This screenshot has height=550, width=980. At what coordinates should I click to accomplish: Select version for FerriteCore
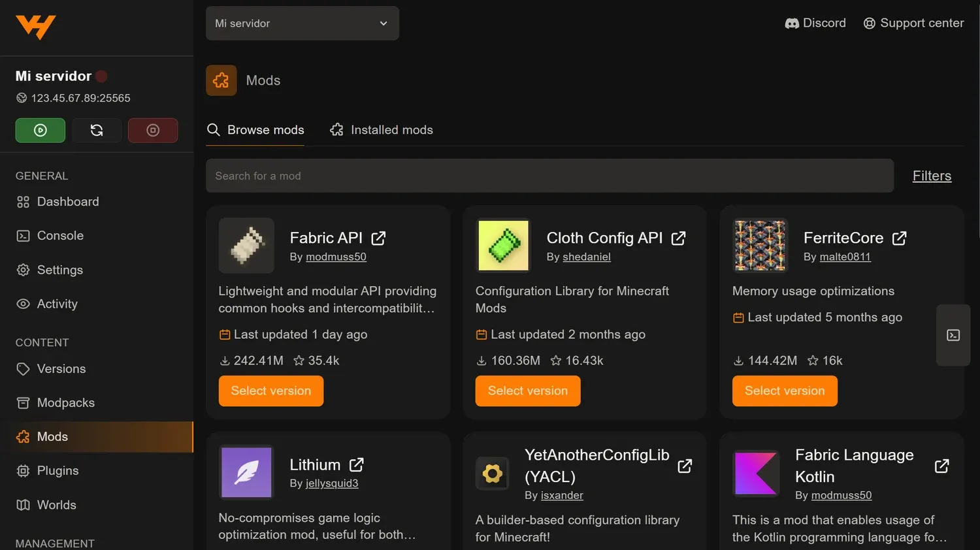pyautogui.click(x=785, y=391)
